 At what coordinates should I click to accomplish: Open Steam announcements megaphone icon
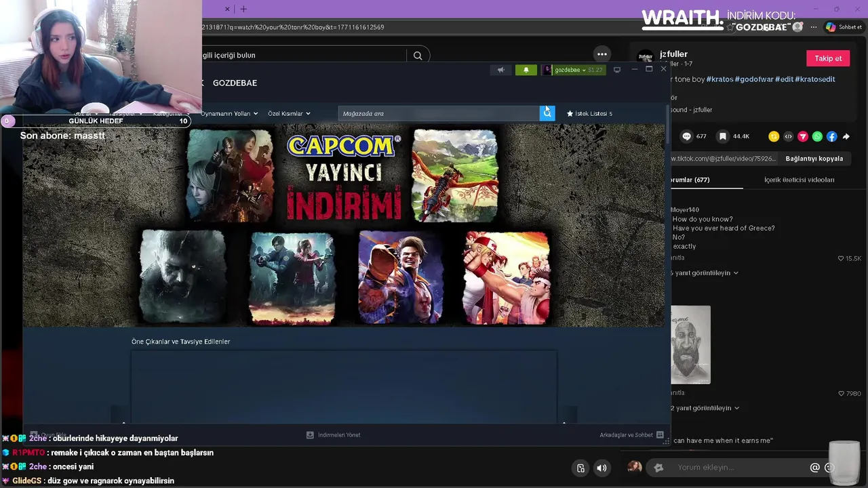(501, 70)
